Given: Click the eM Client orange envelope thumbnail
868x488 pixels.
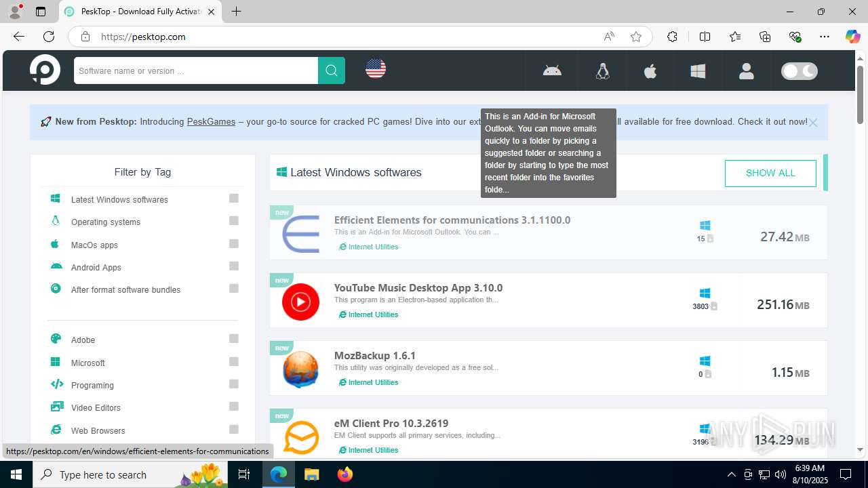Looking at the screenshot, I should point(300,437).
